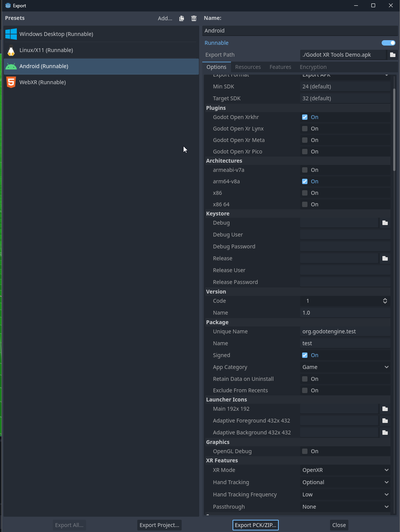This screenshot has height=532, width=400.
Task: Toggle the armeabi-v7a architecture checkbox
Action: pos(305,170)
